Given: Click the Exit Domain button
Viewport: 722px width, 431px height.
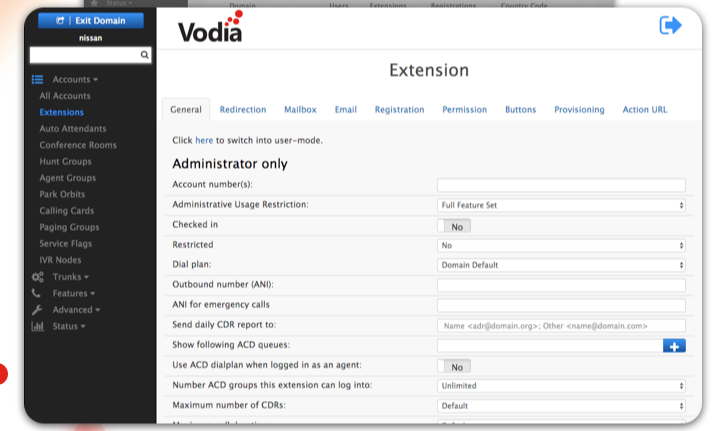Looking at the screenshot, I should (91, 21).
